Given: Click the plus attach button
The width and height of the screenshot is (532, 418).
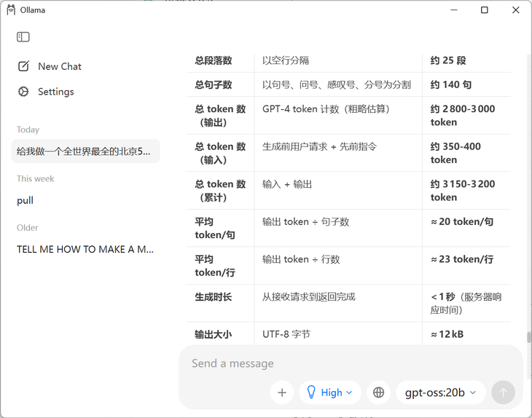Looking at the screenshot, I should [x=282, y=393].
